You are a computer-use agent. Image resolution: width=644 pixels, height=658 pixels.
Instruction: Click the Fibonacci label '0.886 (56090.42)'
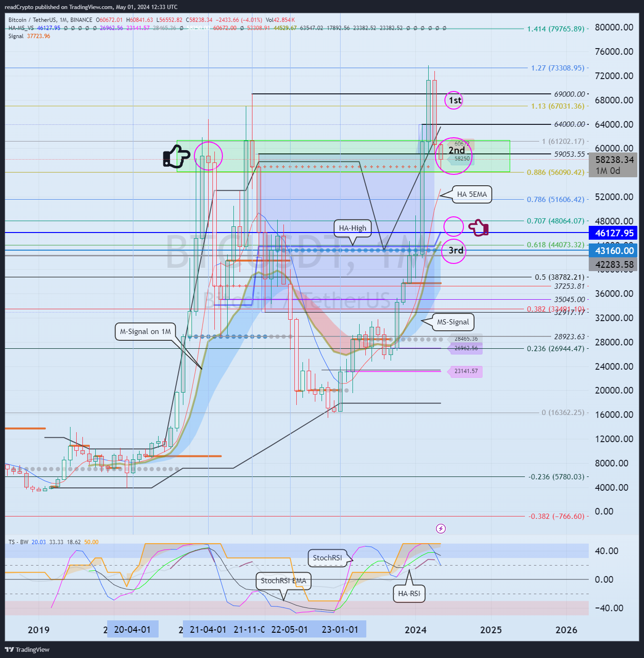click(x=555, y=172)
